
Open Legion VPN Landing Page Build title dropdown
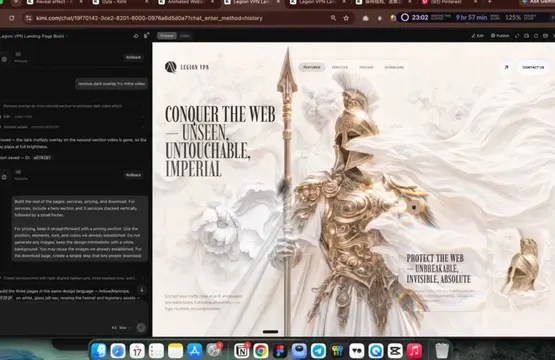click(x=34, y=36)
